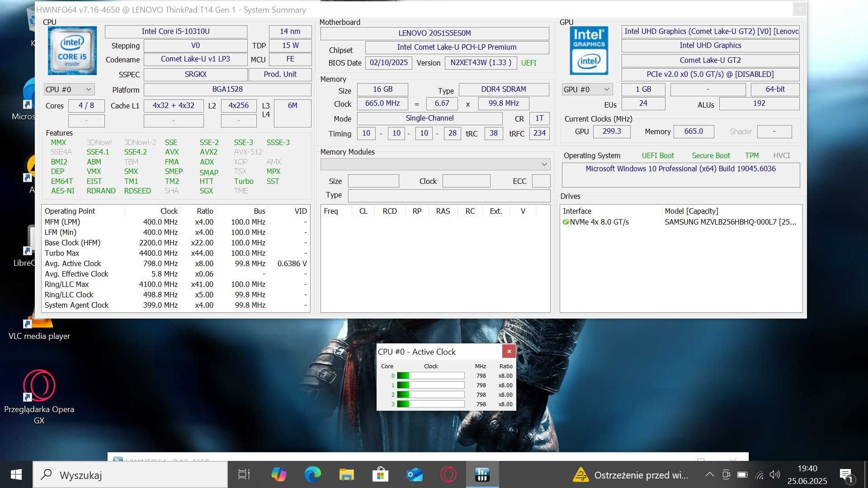Viewport: 868px width, 488px height.
Task: Open Opera GX from the taskbar
Action: (x=448, y=474)
